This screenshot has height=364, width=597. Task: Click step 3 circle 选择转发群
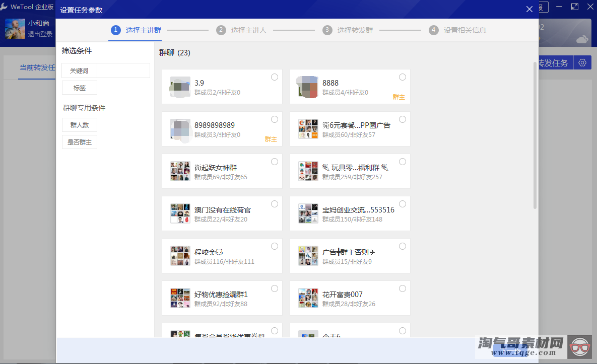327,30
